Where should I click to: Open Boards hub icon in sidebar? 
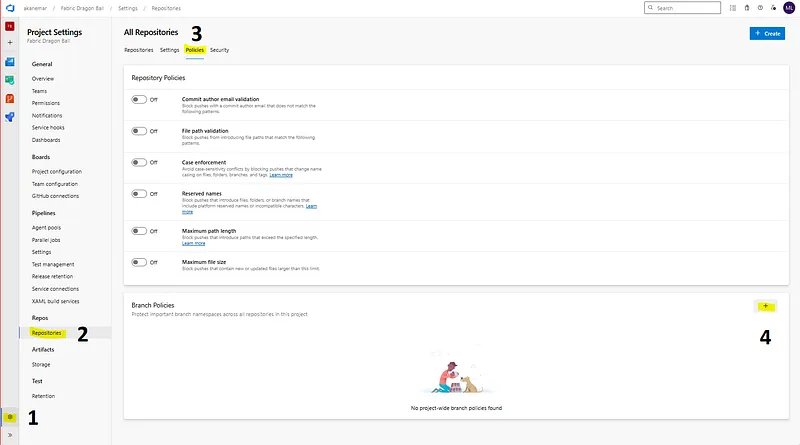click(10, 62)
